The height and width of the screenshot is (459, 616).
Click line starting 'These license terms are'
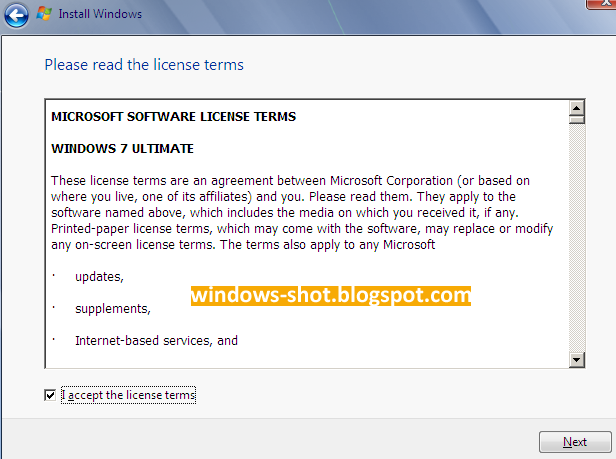[290, 181]
